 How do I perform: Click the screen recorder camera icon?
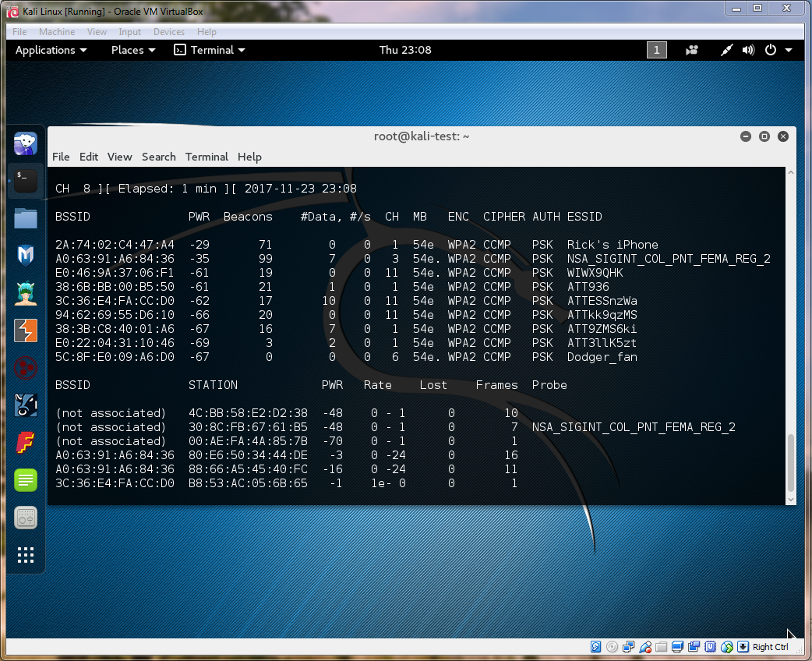point(692,50)
